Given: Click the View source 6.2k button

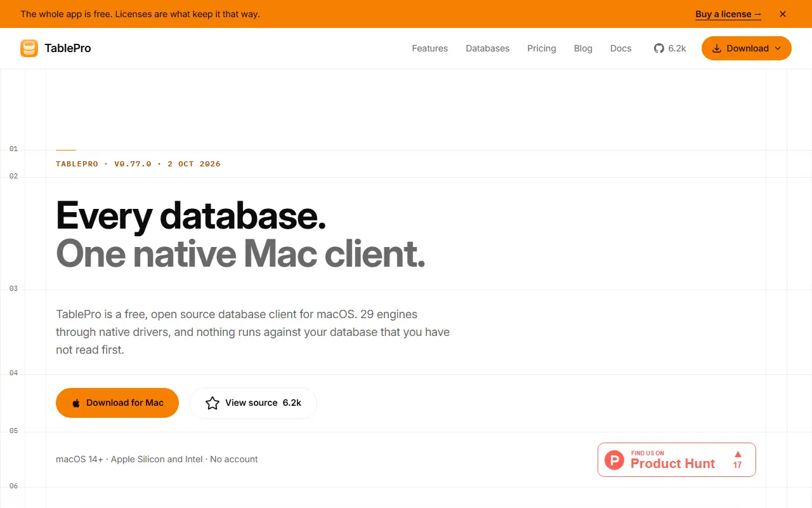Looking at the screenshot, I should pos(253,403).
